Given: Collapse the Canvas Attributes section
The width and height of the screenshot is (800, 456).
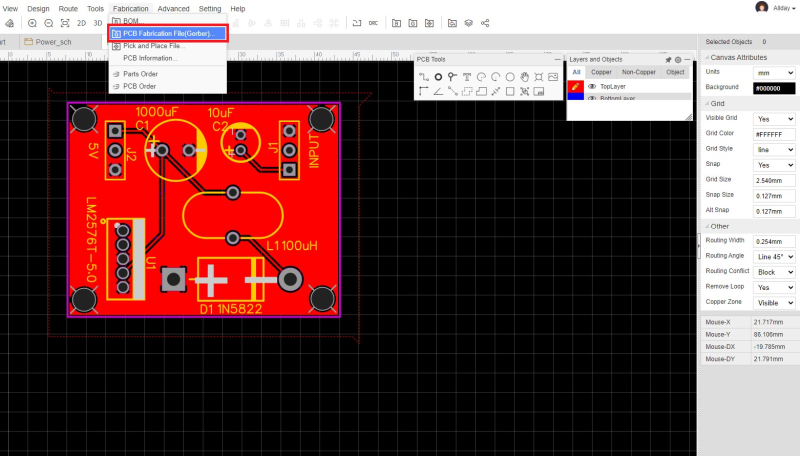Looking at the screenshot, I should point(707,58).
